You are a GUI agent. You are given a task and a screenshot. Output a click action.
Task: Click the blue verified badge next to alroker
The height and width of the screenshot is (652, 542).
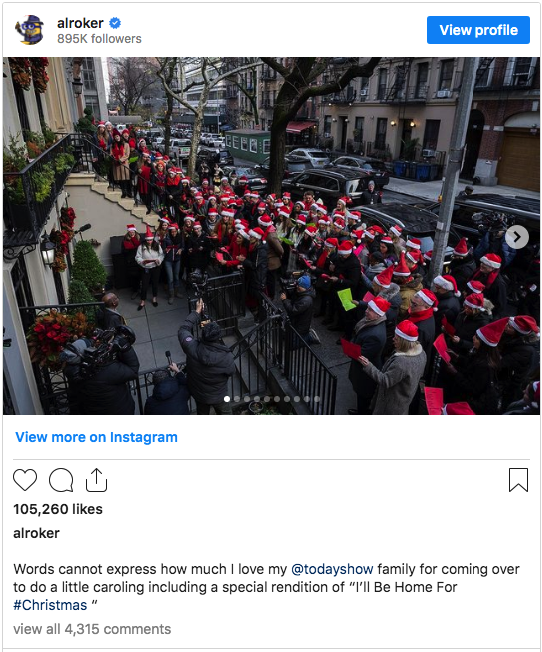[x=115, y=23]
